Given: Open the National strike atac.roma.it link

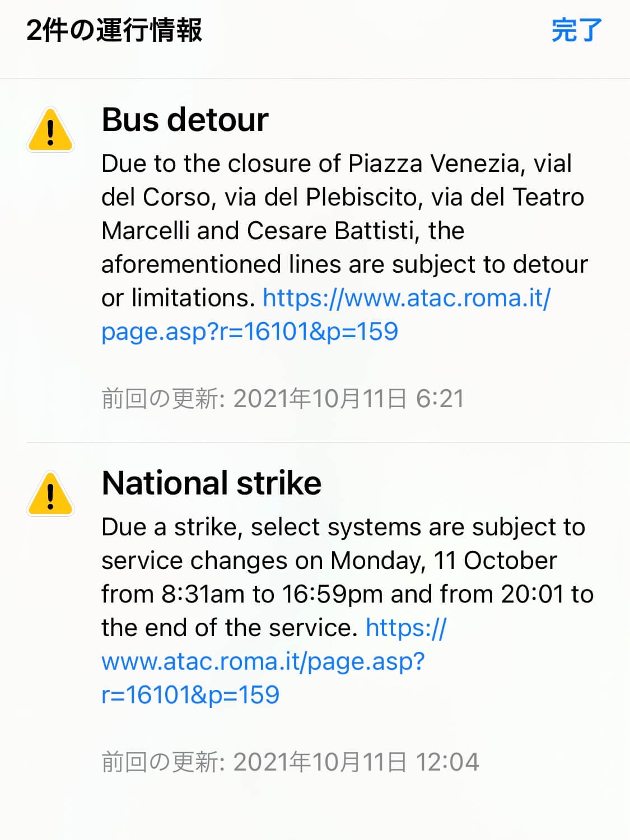Looking at the screenshot, I should [263, 661].
